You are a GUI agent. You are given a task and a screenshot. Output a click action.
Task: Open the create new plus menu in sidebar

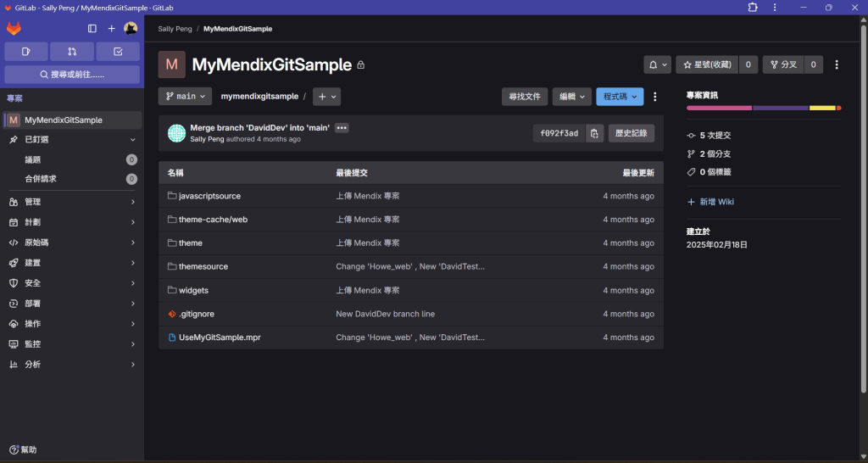coord(111,28)
